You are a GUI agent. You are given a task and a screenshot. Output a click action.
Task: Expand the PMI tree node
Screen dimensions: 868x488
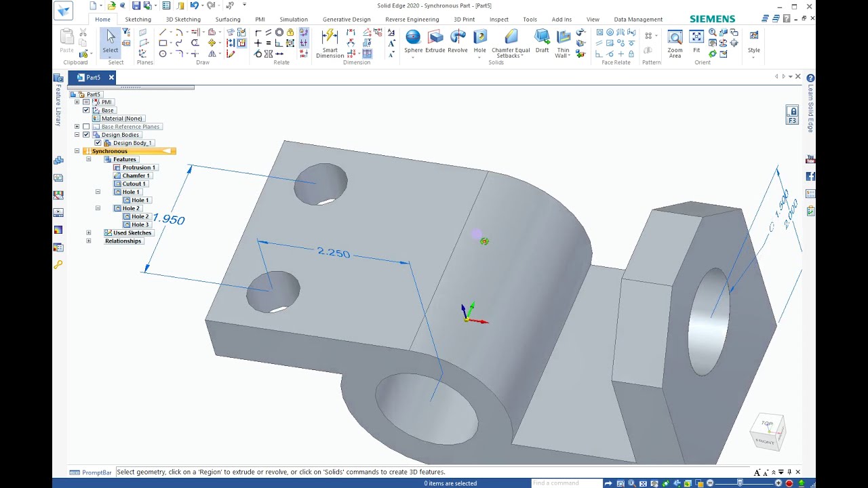click(77, 102)
